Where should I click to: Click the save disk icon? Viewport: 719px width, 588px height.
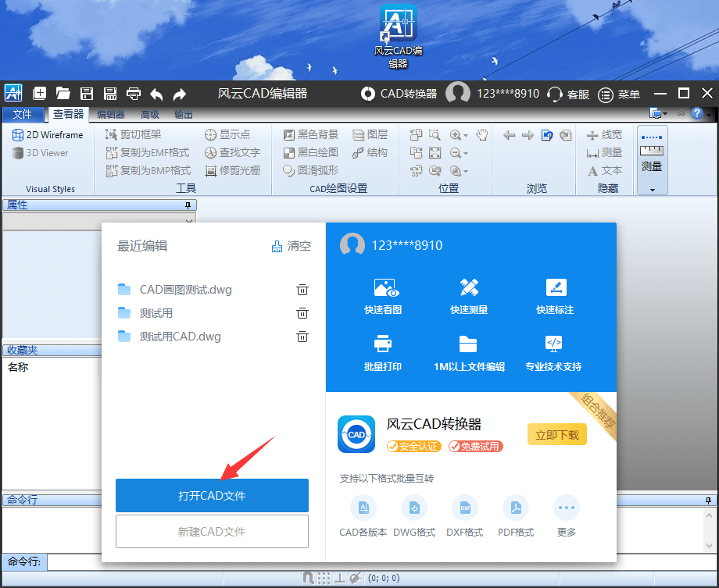87,94
